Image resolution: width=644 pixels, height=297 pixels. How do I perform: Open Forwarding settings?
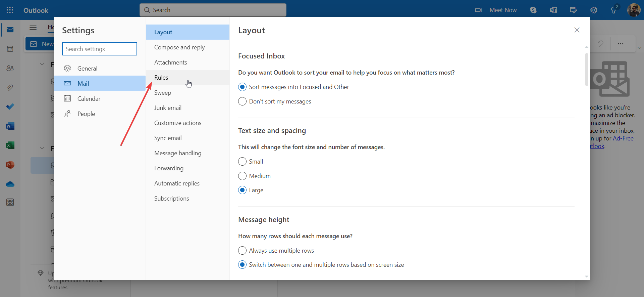187,168
